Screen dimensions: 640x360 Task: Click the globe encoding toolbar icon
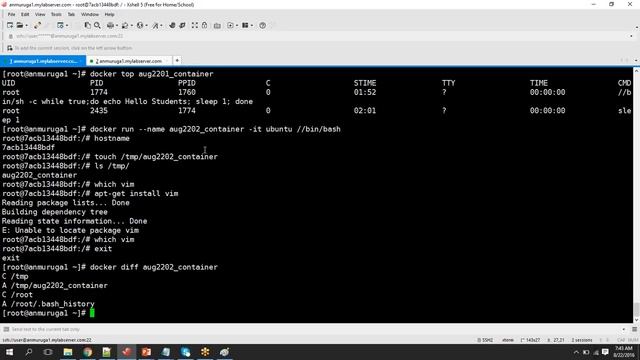[x=140, y=25]
